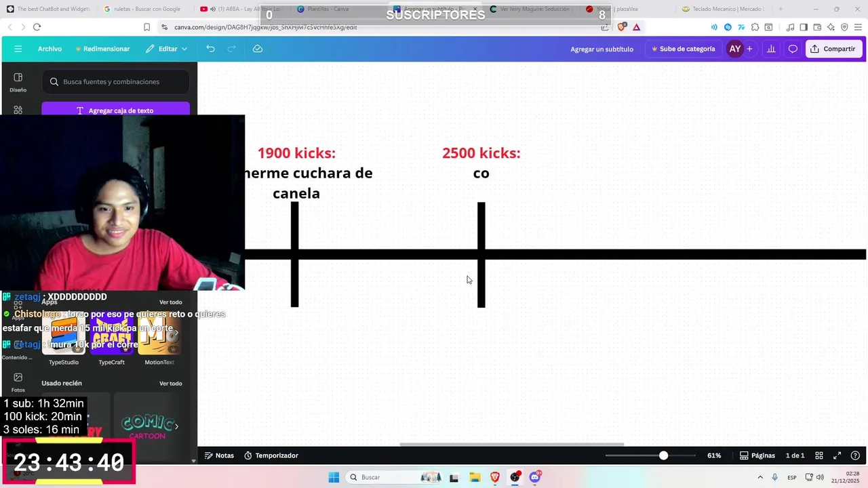Open the browser's sidebar panel toggle
This screenshot has width=868, height=488.
tap(804, 27)
